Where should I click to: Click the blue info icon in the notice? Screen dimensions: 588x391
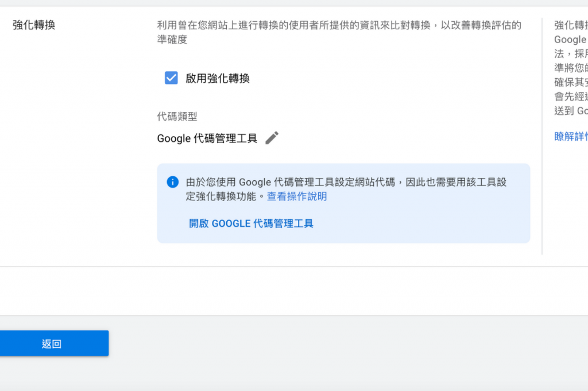tap(172, 182)
